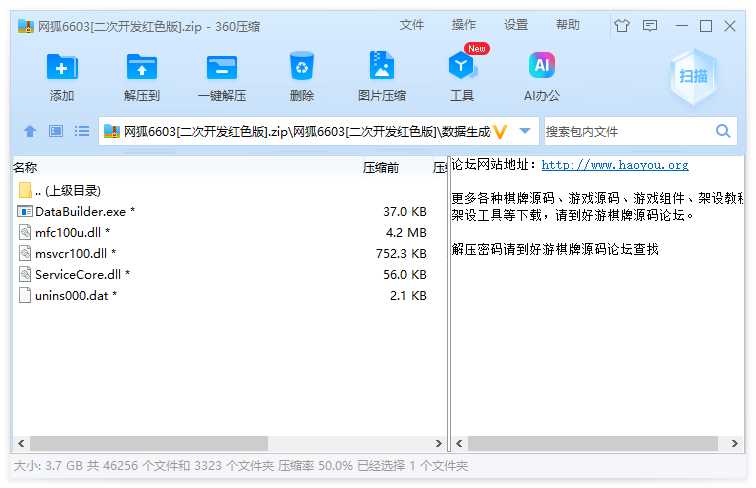Sort by the 压缩前 column header
This screenshot has width=756, height=488.
click(x=381, y=167)
